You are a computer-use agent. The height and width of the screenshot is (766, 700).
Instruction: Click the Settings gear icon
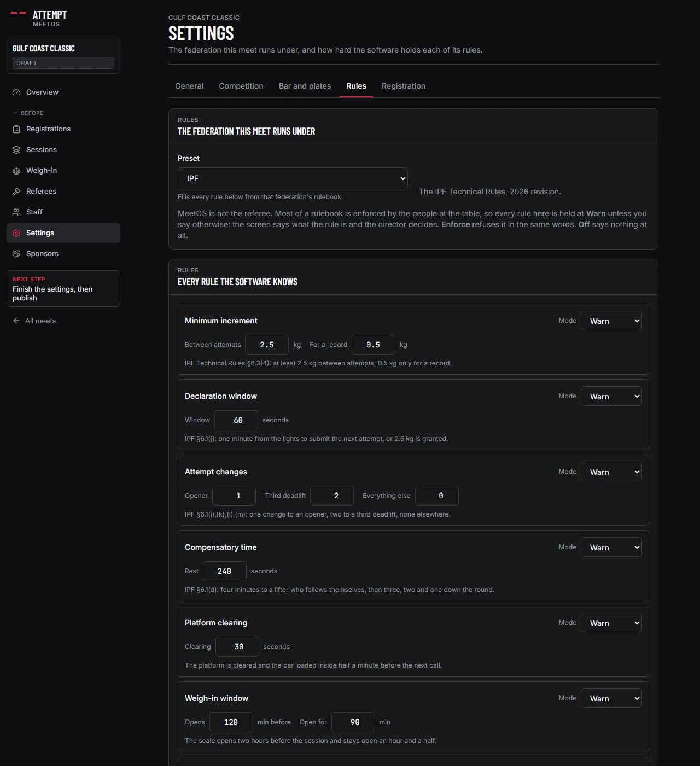pyautogui.click(x=16, y=233)
